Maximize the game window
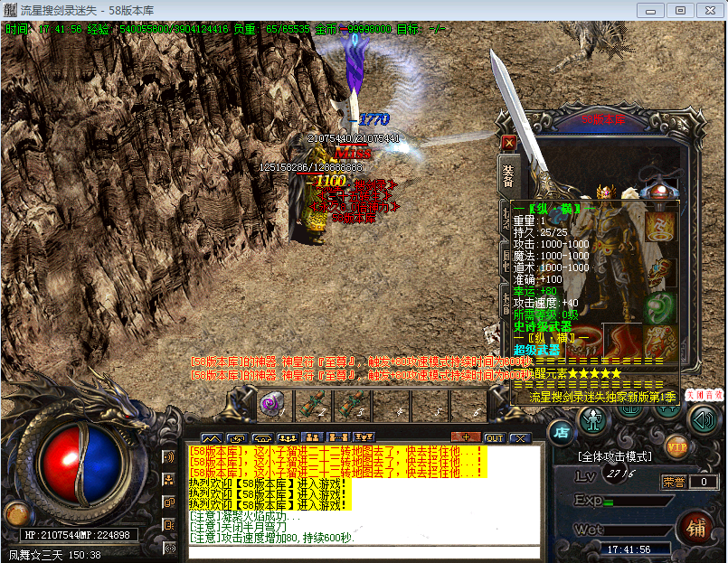The height and width of the screenshot is (563, 728). click(680, 10)
